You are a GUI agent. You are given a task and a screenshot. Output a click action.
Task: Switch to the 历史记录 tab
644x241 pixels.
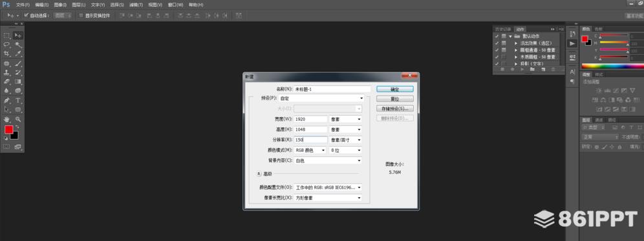[503, 29]
